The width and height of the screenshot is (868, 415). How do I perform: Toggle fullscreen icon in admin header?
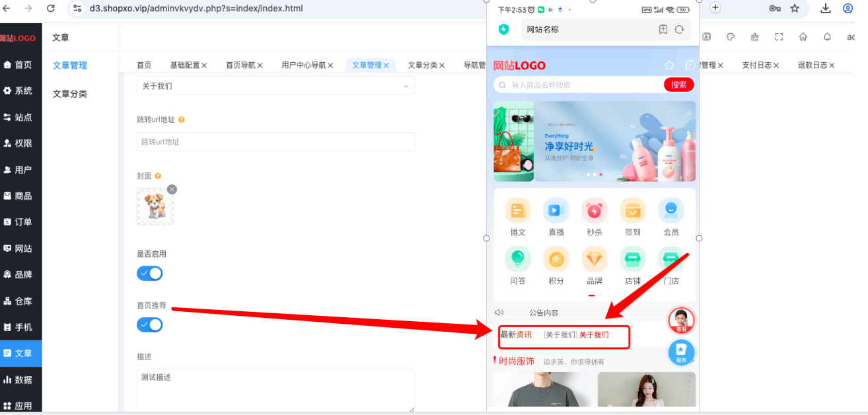779,37
